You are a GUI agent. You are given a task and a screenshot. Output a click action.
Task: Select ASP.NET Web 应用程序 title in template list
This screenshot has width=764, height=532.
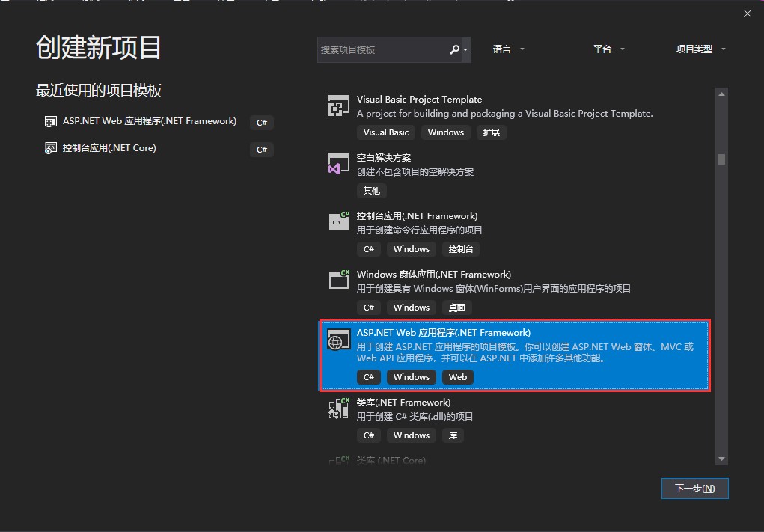[444, 333]
